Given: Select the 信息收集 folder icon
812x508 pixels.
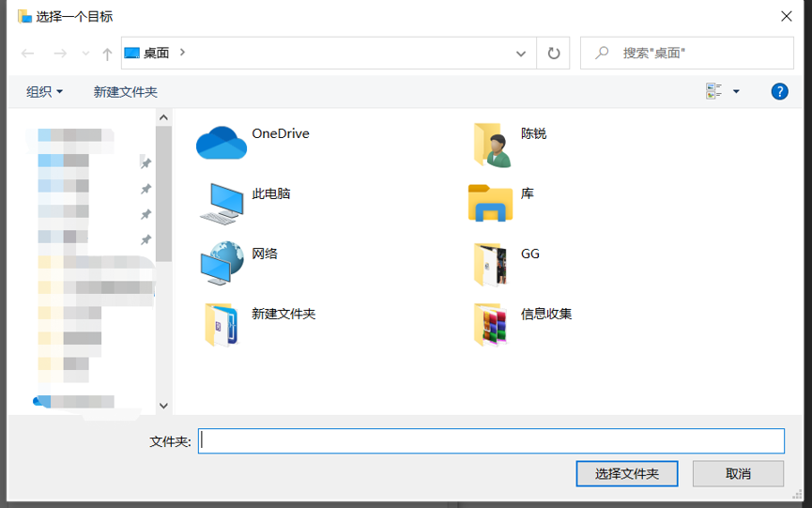Looking at the screenshot, I should pos(490,324).
